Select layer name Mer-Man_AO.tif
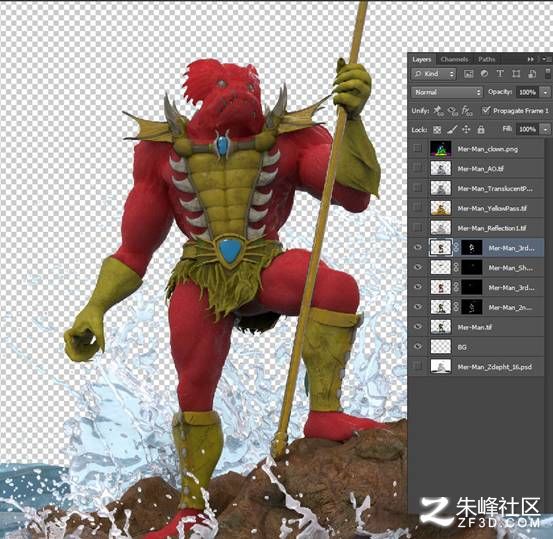Viewport: 553px width, 539px height. click(x=480, y=169)
